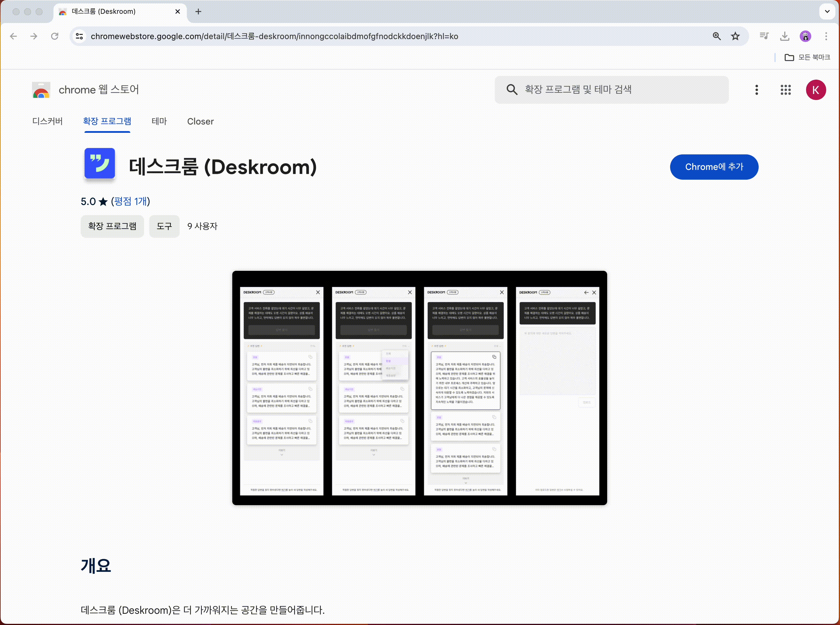Open the Chrome downloads icon
This screenshot has height=625, width=840.
pyautogui.click(x=785, y=36)
